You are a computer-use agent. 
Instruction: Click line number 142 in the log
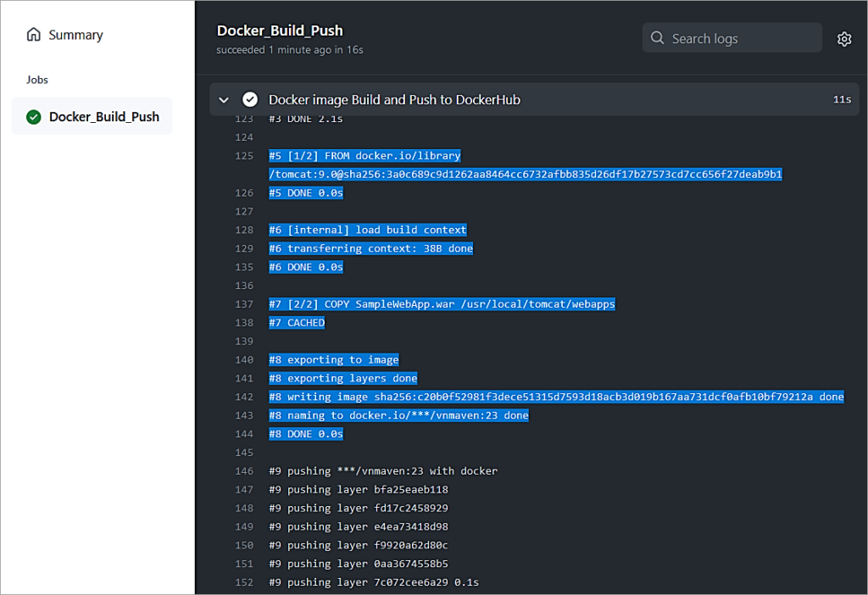245,397
